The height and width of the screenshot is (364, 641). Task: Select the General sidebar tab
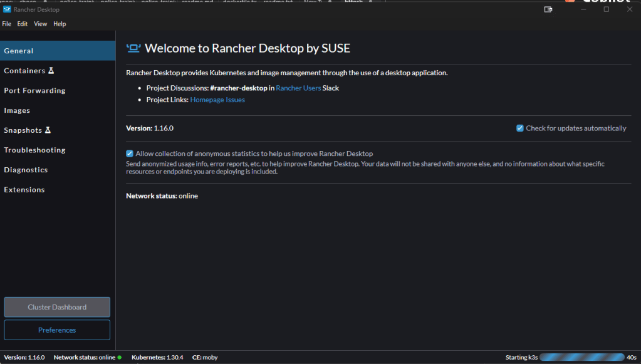(58, 51)
